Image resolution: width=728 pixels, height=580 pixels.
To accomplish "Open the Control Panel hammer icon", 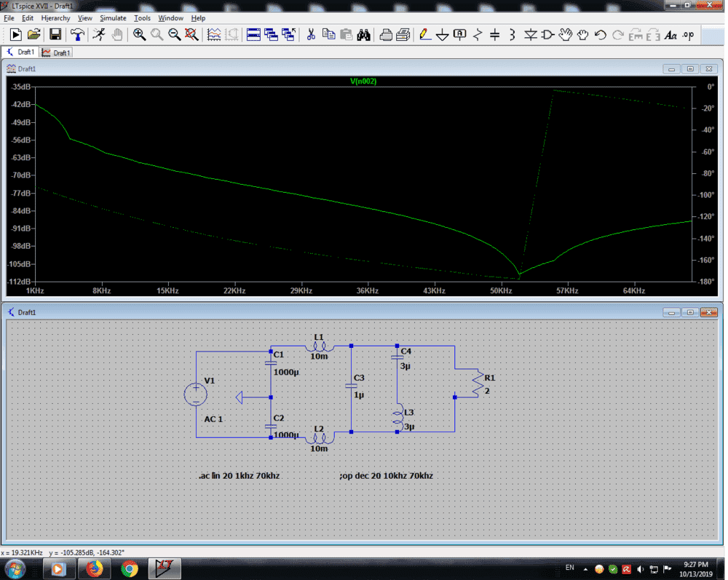I will coord(77,34).
